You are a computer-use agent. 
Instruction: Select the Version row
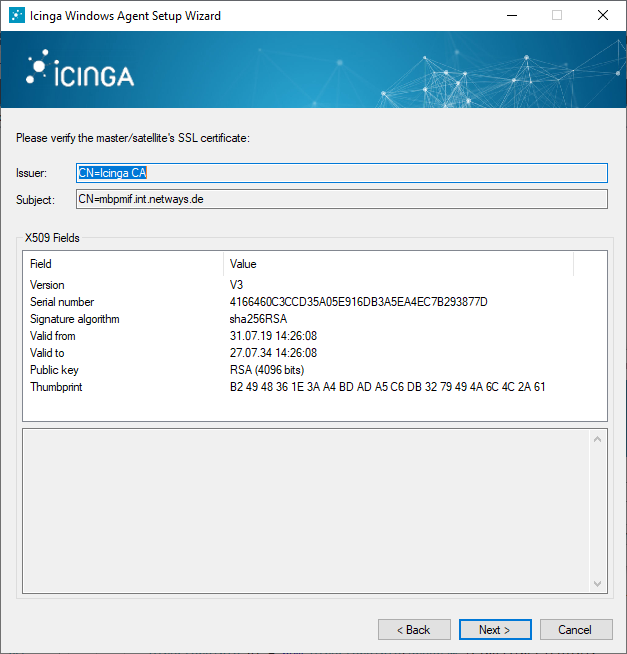click(x=47, y=285)
